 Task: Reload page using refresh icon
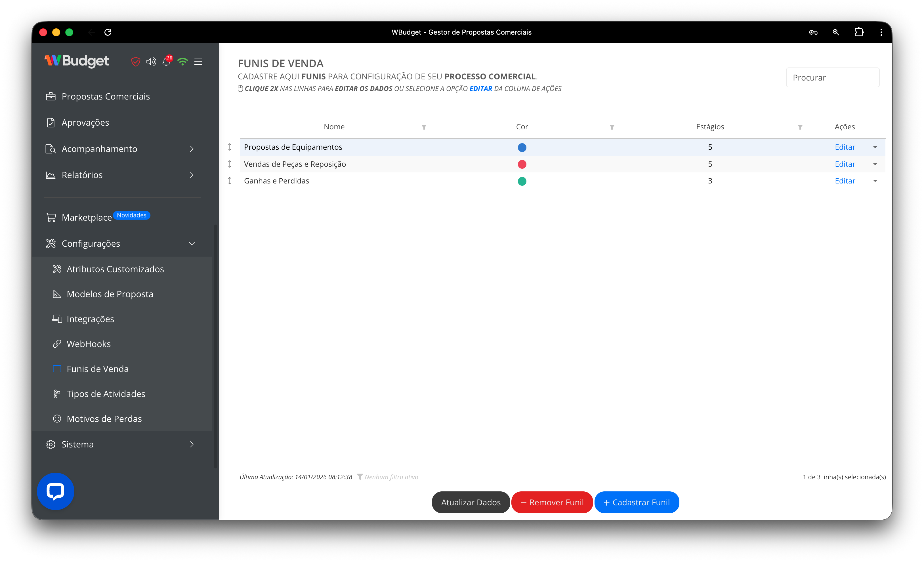click(x=108, y=32)
